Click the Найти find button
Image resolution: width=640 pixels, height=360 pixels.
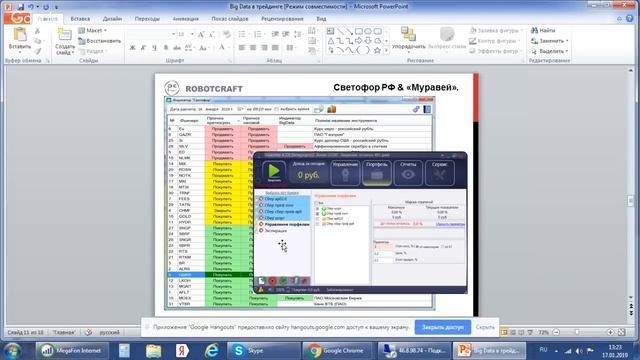tap(543, 31)
